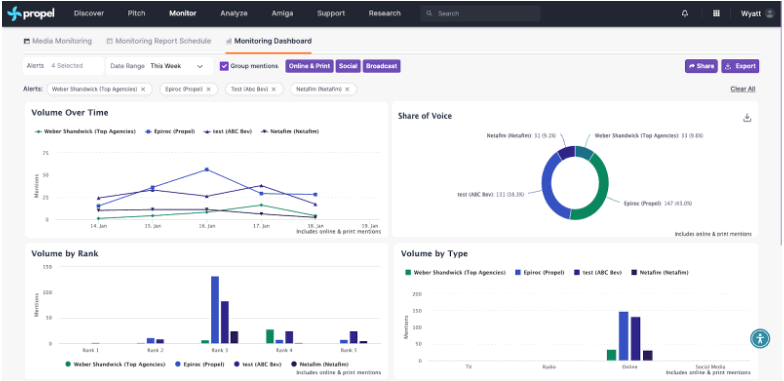Open the Monitor menu
Image resolution: width=784 pixels, height=381 pixels.
coord(182,14)
